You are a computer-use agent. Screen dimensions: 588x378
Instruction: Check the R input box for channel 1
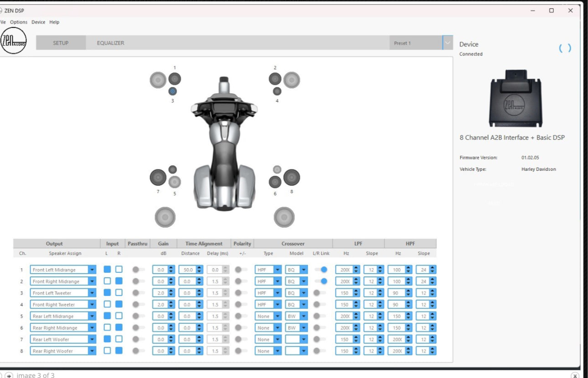click(119, 270)
